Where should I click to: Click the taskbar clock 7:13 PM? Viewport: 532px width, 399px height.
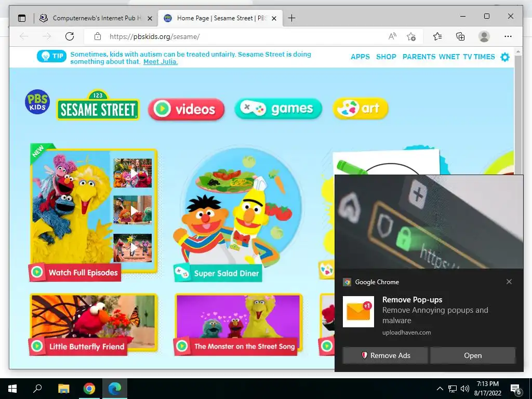(x=487, y=389)
